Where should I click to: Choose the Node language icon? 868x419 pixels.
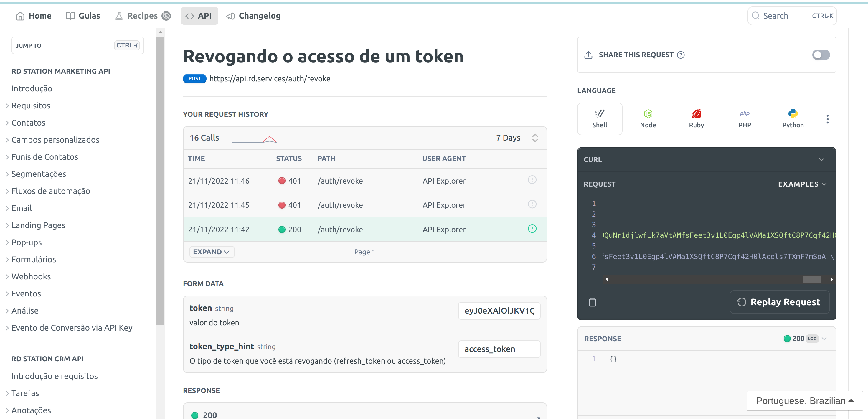[x=648, y=119]
